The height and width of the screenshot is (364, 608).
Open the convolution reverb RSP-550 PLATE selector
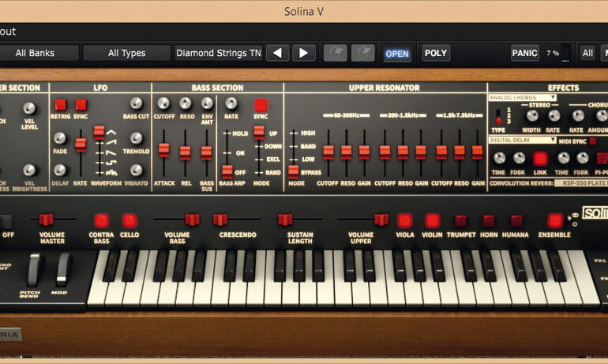pyautogui.click(x=581, y=183)
